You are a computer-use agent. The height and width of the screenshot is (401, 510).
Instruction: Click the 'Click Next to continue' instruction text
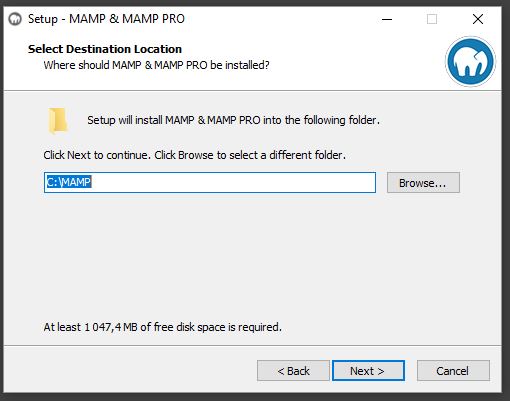click(x=195, y=155)
